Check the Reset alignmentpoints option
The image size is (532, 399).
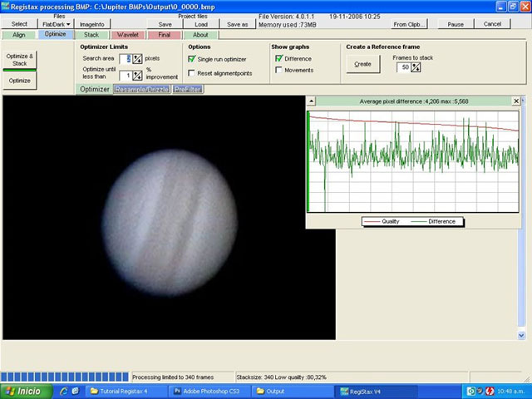pyautogui.click(x=192, y=74)
